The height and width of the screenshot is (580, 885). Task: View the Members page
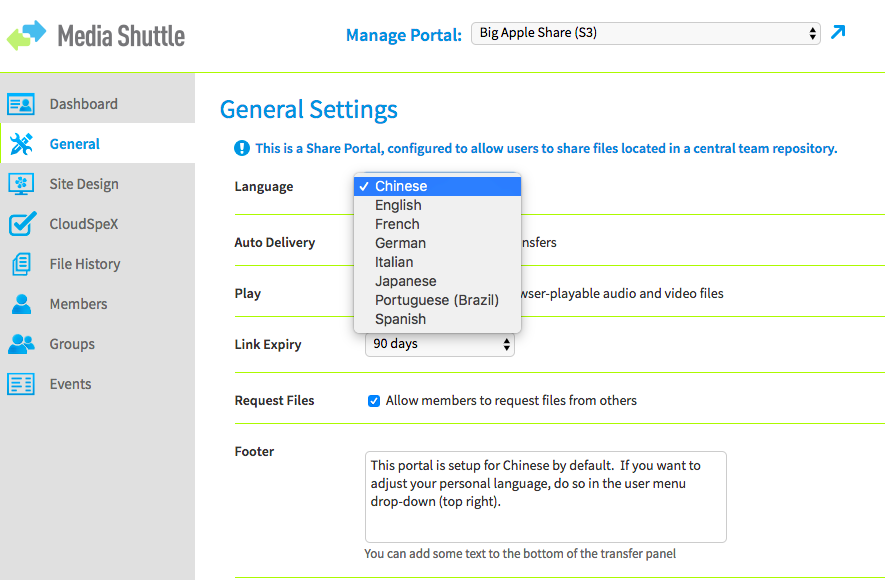98,304
